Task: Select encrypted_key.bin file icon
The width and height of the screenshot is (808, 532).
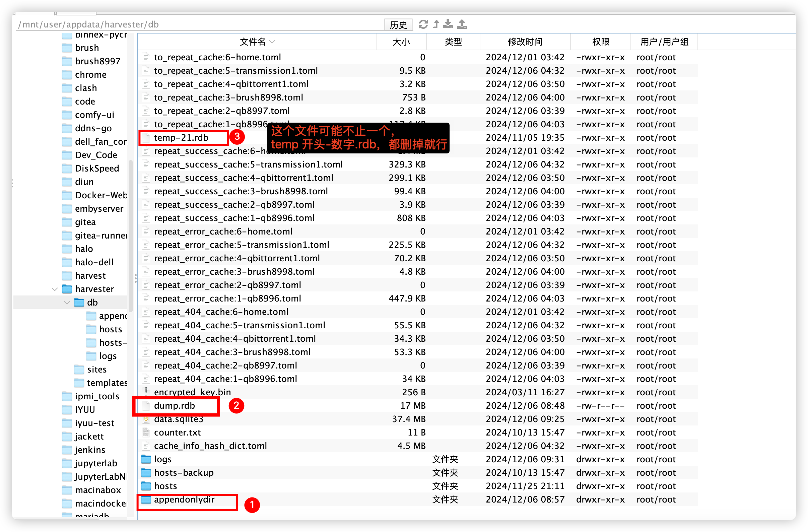Action: pyautogui.click(x=146, y=392)
